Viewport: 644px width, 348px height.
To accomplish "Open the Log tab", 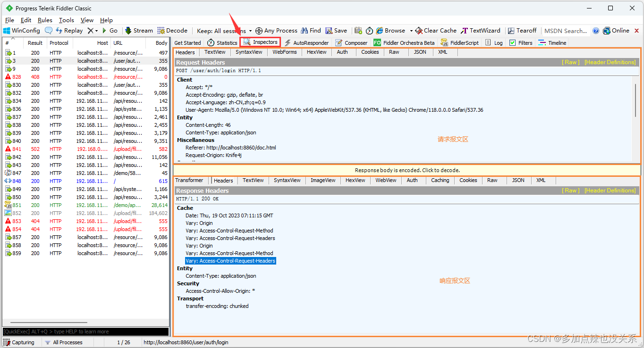I will [x=494, y=42].
